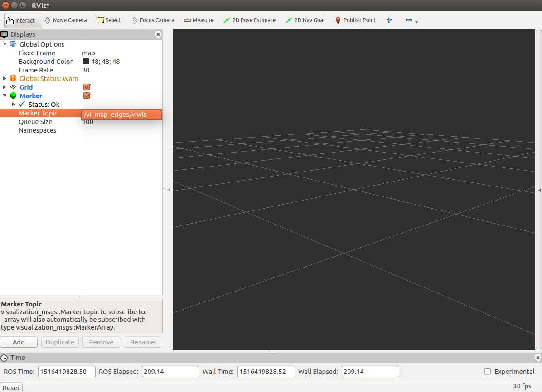
Task: Select the Namespaces property
Action: (x=37, y=130)
